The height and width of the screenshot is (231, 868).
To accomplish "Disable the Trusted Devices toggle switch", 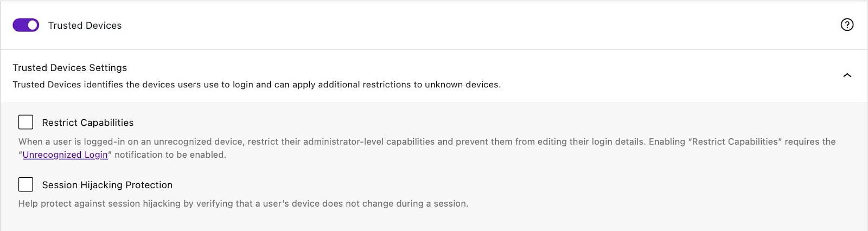I will tap(26, 25).
